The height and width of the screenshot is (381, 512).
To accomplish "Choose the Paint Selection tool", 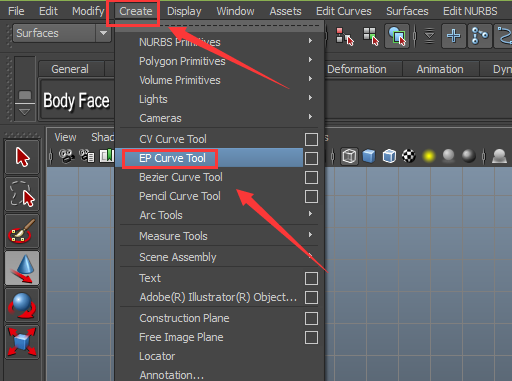I will click(22, 231).
